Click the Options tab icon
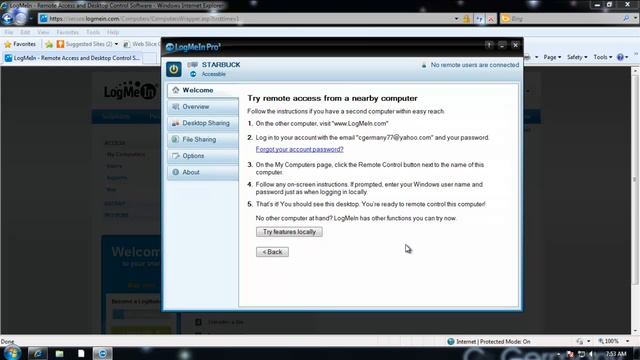This screenshot has width=640, height=360. point(176,156)
